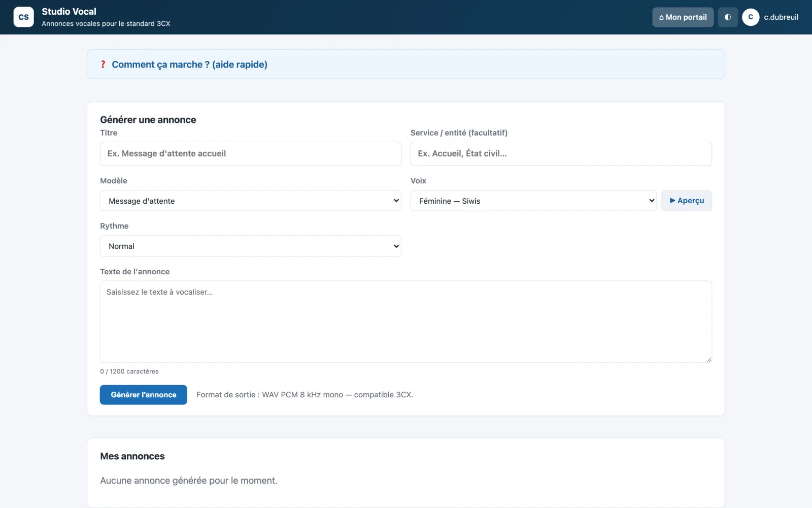
Task: Open the Modèle dropdown
Action: point(251,201)
